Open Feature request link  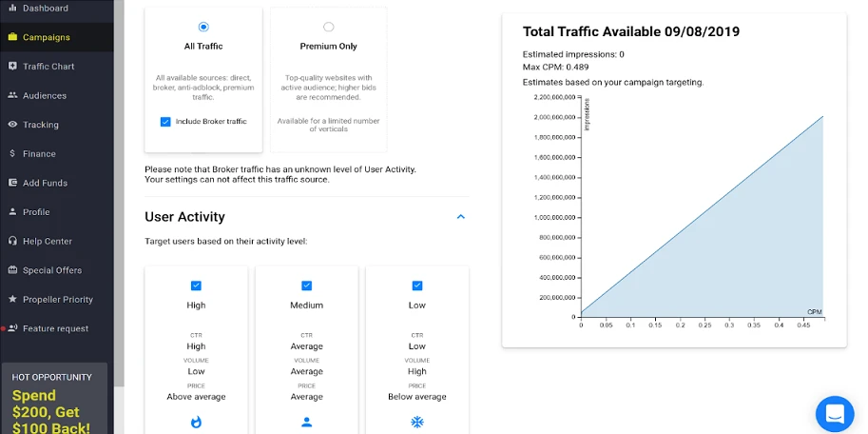click(56, 328)
